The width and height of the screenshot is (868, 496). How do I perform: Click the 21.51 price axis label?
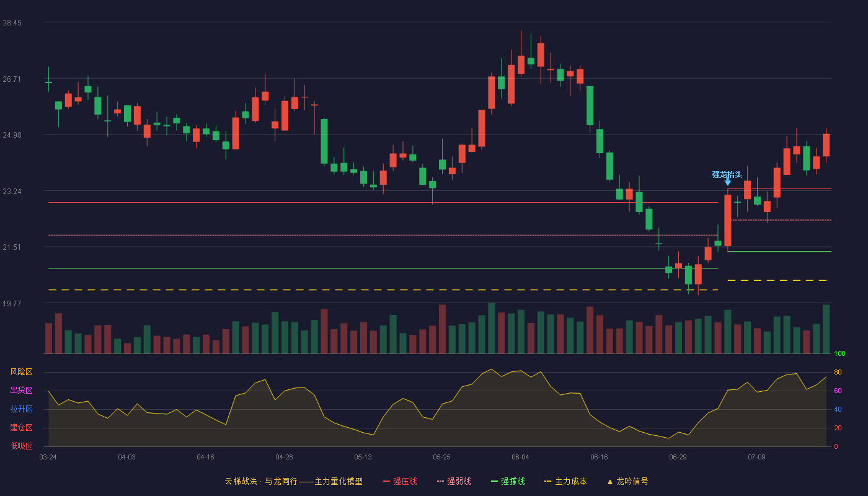coord(12,247)
